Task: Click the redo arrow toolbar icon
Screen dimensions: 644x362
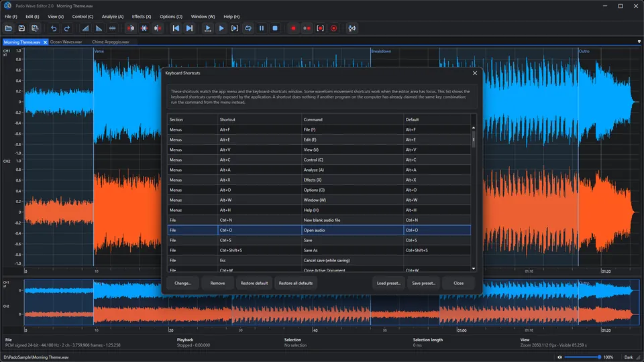Action: click(66, 28)
